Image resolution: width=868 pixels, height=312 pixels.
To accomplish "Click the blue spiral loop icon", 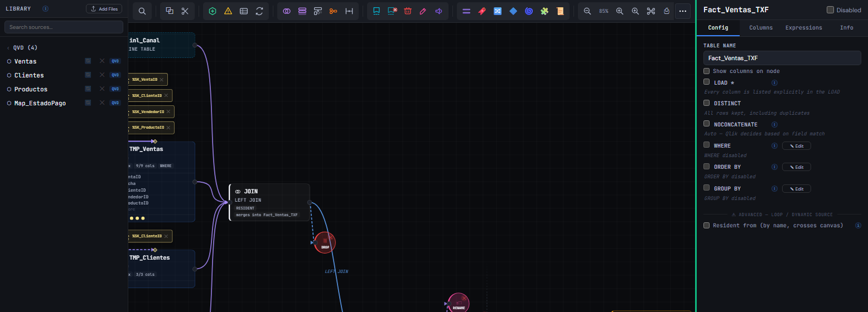I will pyautogui.click(x=529, y=11).
